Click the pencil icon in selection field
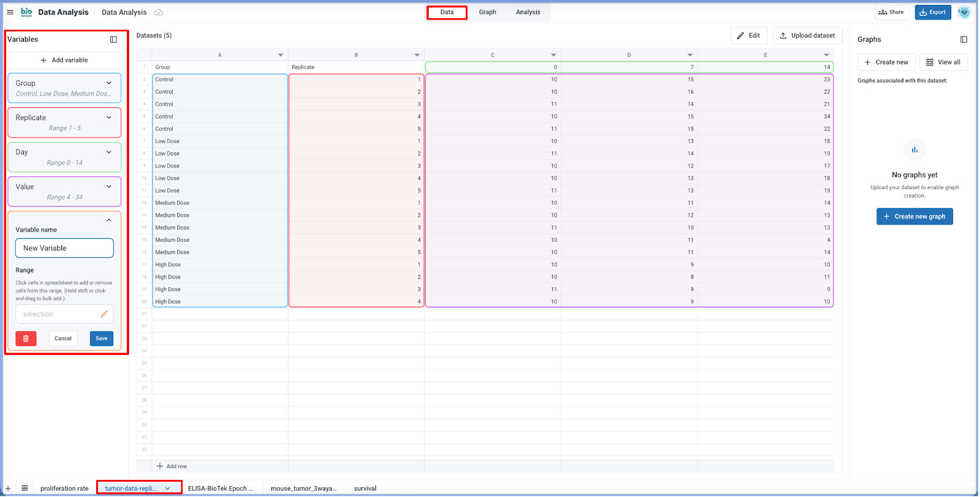The height and width of the screenshot is (497, 980). coord(104,314)
